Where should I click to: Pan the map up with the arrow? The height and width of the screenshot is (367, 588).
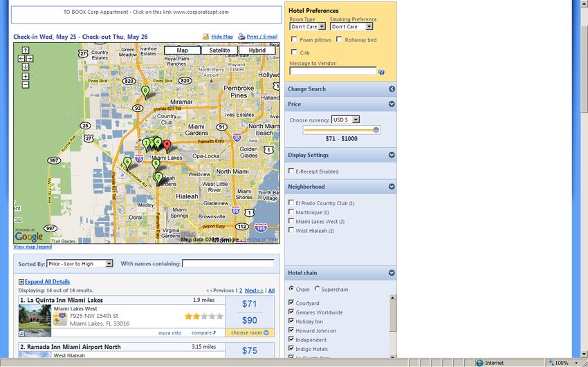(25, 50)
